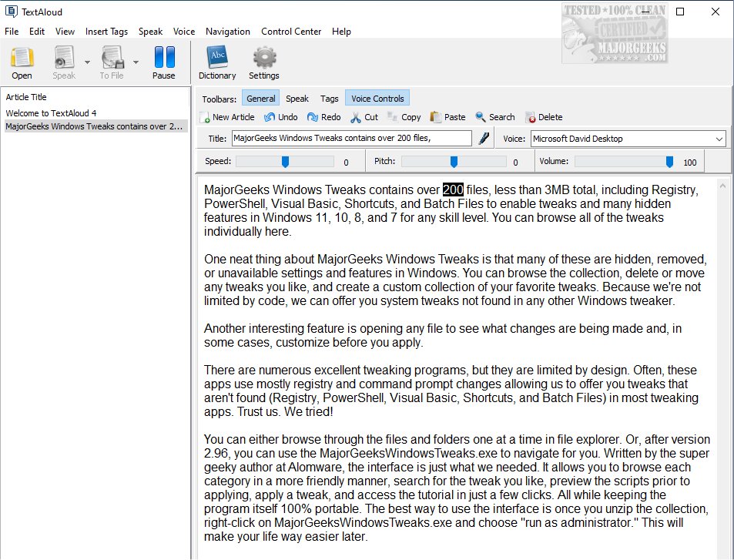Create a New Article
Image resolution: width=734 pixels, height=560 pixels.
[x=227, y=117]
